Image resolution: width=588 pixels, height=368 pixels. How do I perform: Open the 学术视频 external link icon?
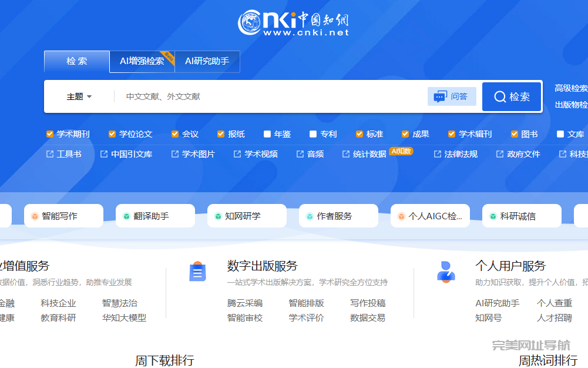(x=237, y=154)
